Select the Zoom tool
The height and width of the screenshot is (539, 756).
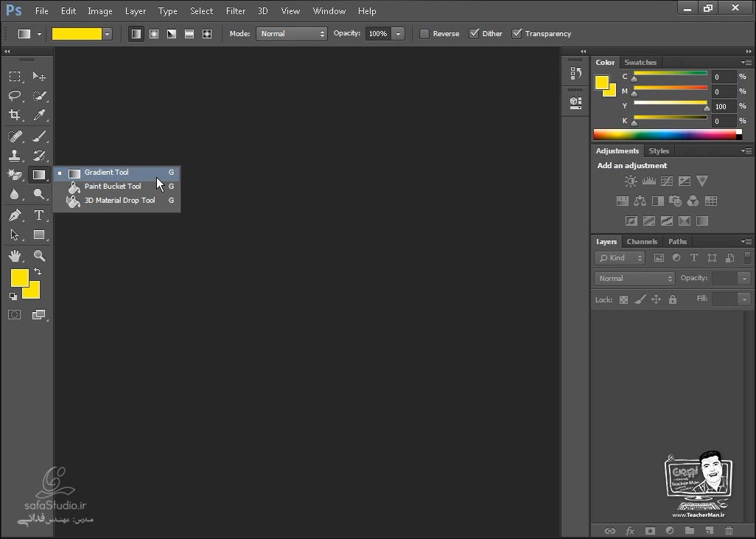(39, 256)
